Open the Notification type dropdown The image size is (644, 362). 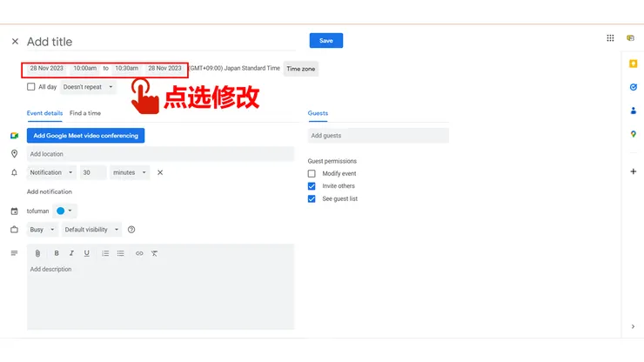[x=51, y=172]
